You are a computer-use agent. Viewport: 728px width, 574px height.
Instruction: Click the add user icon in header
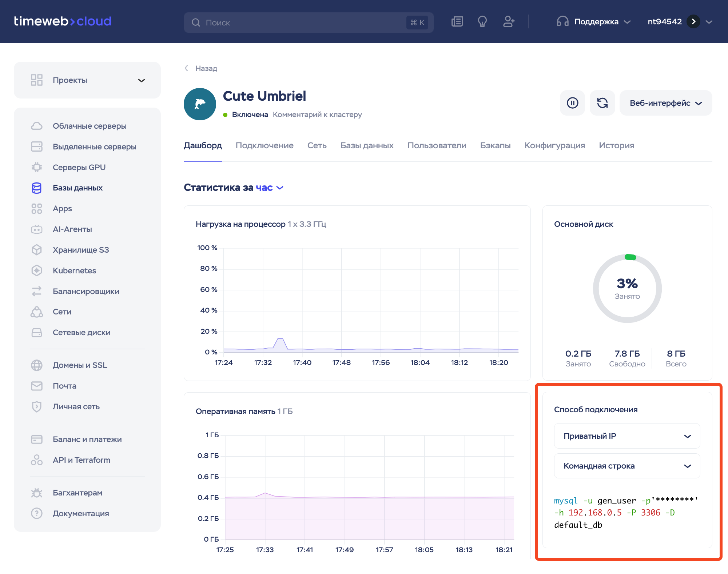509,22
